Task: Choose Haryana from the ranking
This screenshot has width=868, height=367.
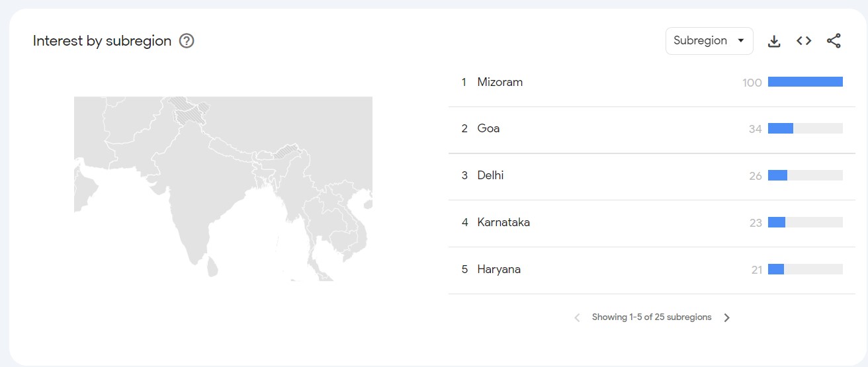Action: 499,269
